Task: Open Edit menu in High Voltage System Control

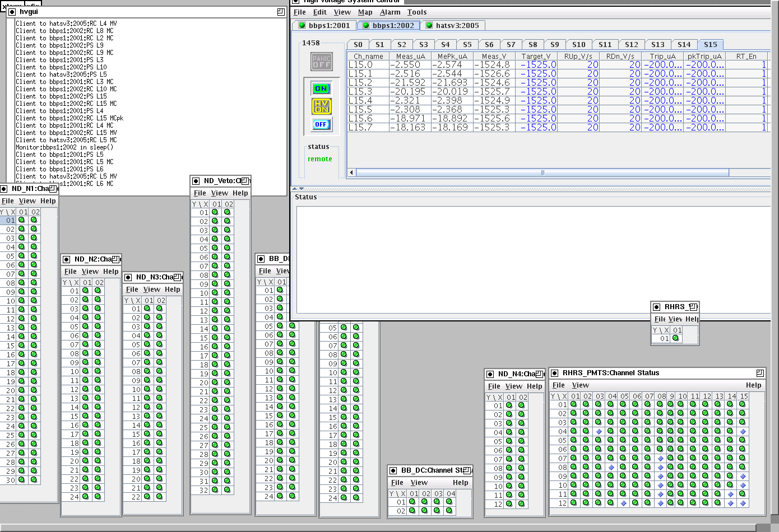Action: [320, 12]
